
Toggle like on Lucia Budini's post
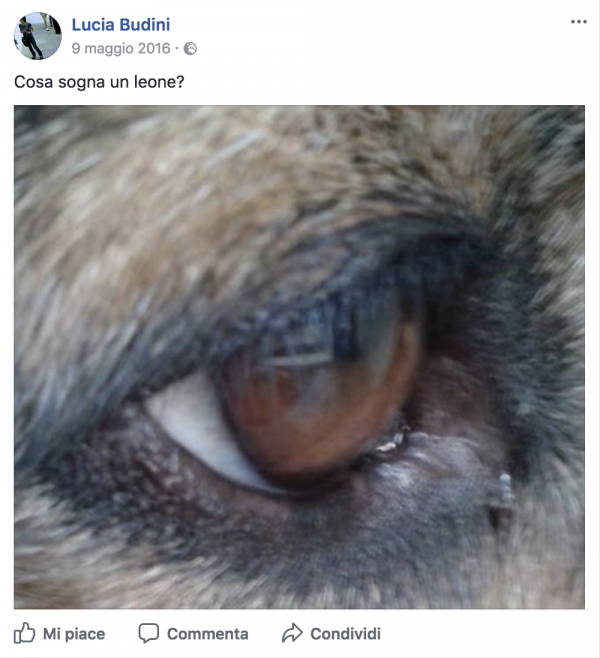click(x=60, y=633)
